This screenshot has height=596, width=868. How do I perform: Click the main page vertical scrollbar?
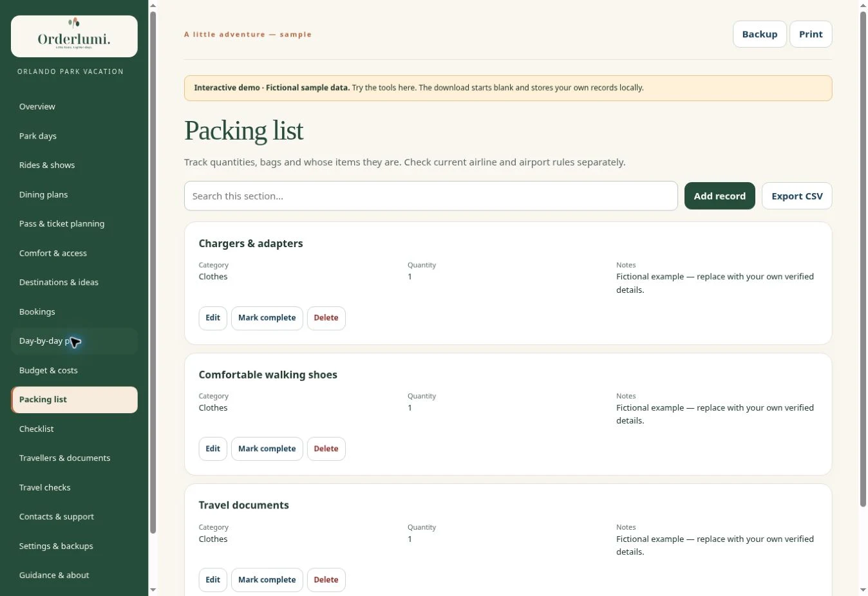point(863,259)
